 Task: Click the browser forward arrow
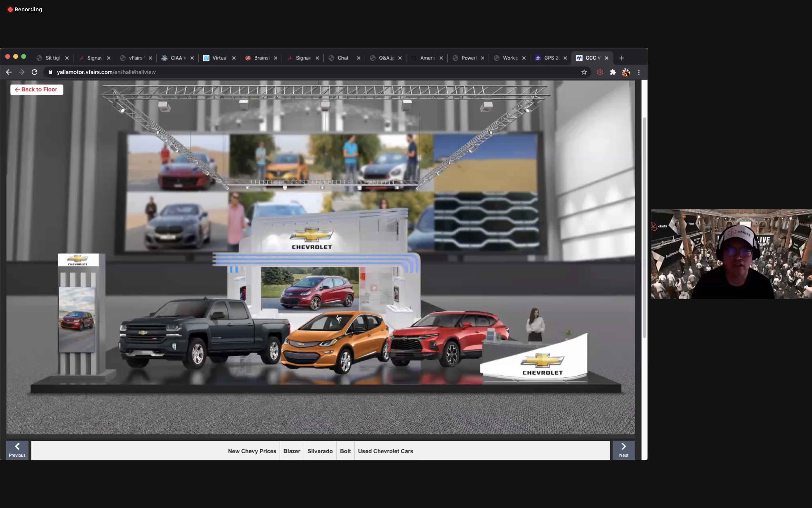[22, 72]
